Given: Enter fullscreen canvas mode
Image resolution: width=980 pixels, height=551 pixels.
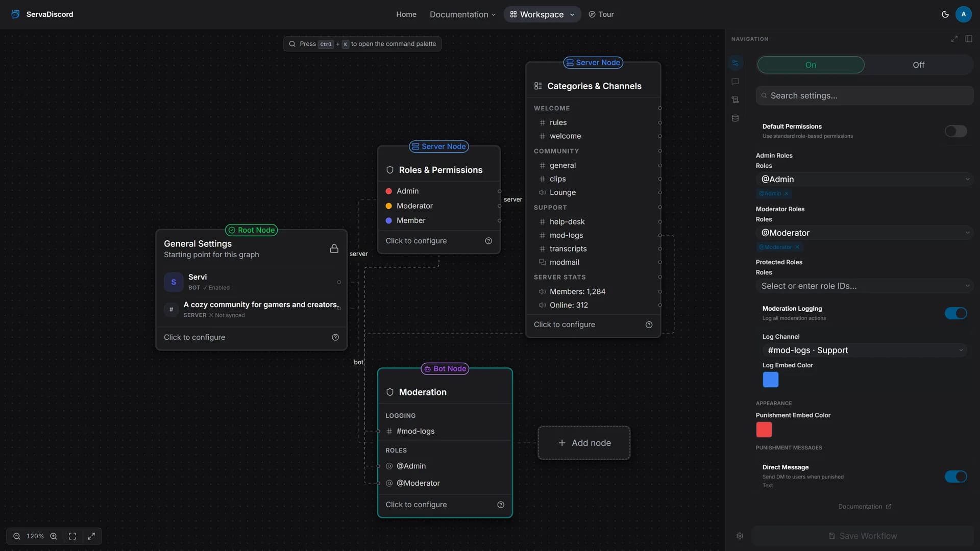Looking at the screenshot, I should pos(91,536).
